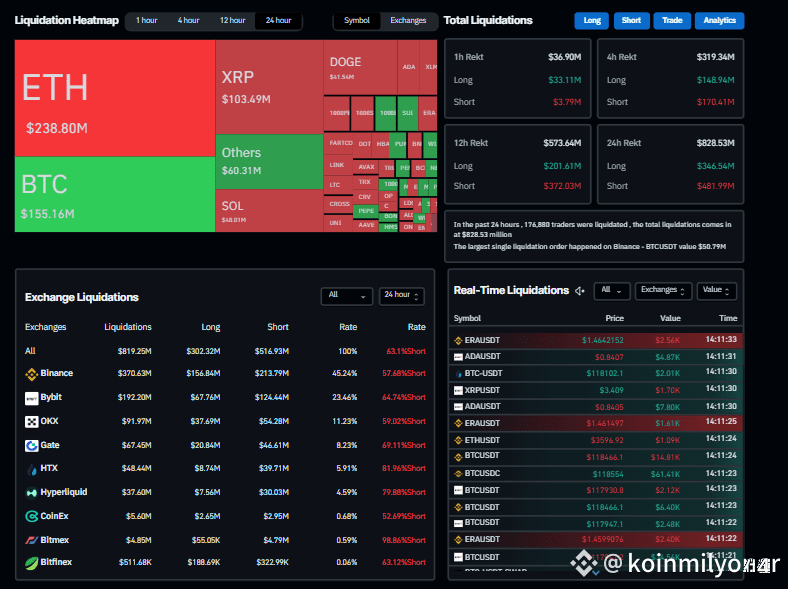Click the Binance icon beside ERAUSDT 14:11:22 row

(x=458, y=540)
